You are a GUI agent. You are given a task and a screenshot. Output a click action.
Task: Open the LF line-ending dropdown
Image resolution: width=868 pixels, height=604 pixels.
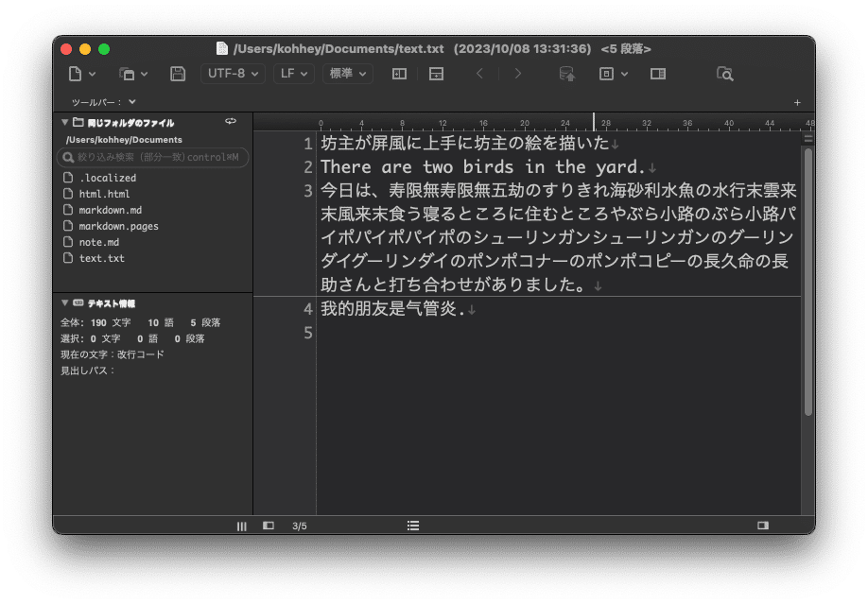tap(294, 74)
